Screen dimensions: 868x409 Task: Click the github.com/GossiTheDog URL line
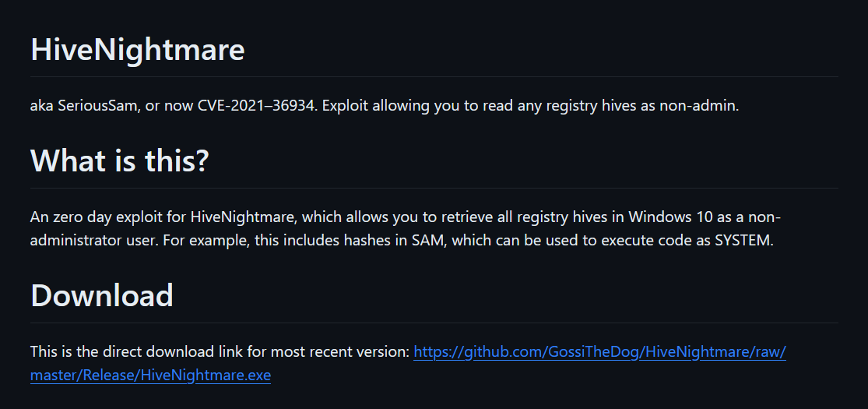click(x=599, y=352)
